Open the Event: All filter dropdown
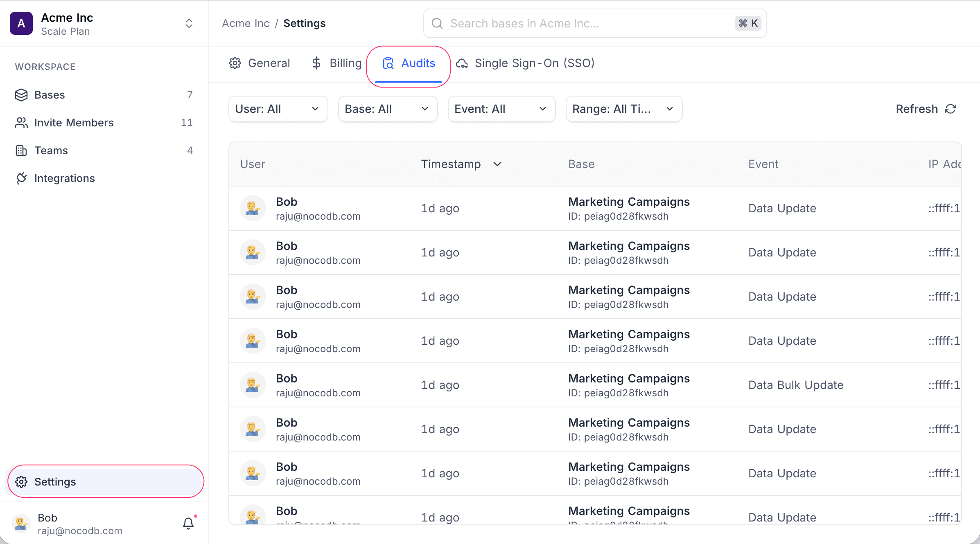The image size is (980, 544). click(502, 109)
